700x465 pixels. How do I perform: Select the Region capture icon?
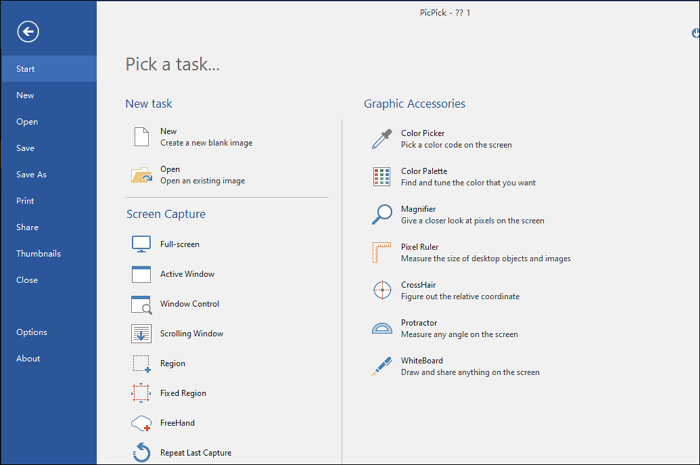pos(141,364)
